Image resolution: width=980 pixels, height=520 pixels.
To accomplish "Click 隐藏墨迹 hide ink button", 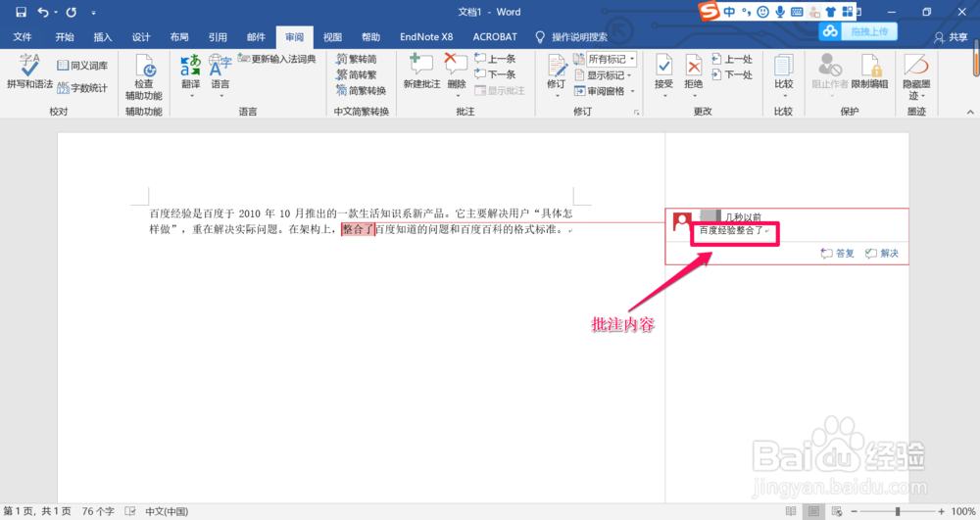I will 916,76.
